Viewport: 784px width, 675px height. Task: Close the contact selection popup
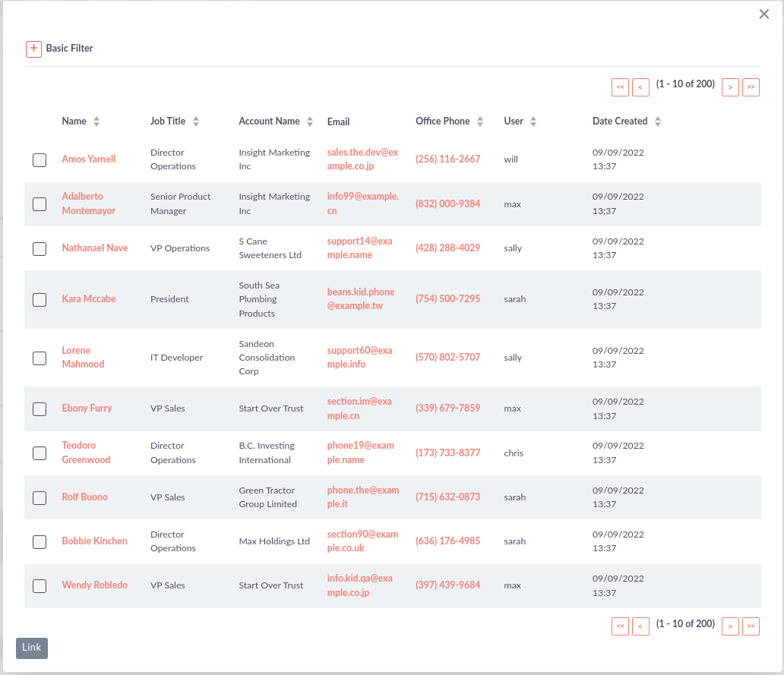764,14
